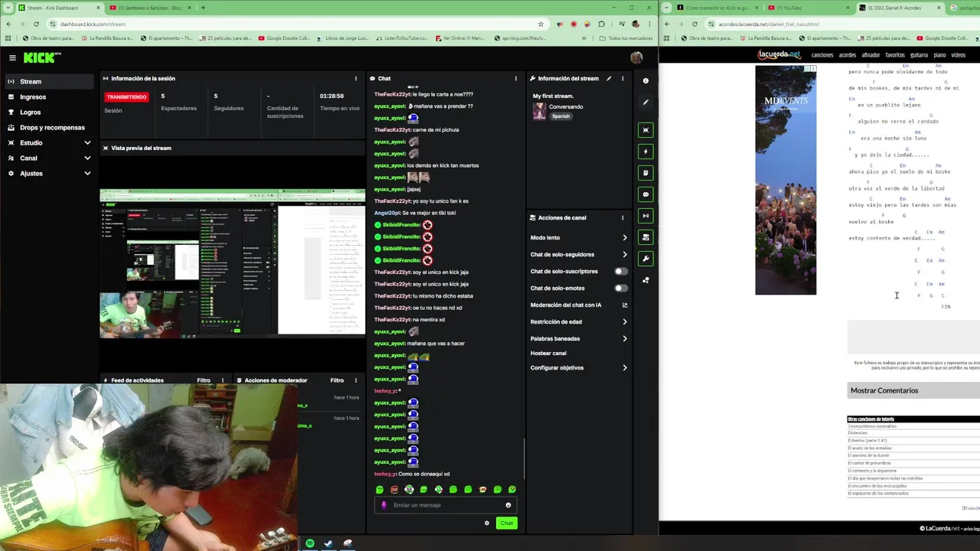Open Acciones de moderador Filtro dropdown

coord(337,380)
